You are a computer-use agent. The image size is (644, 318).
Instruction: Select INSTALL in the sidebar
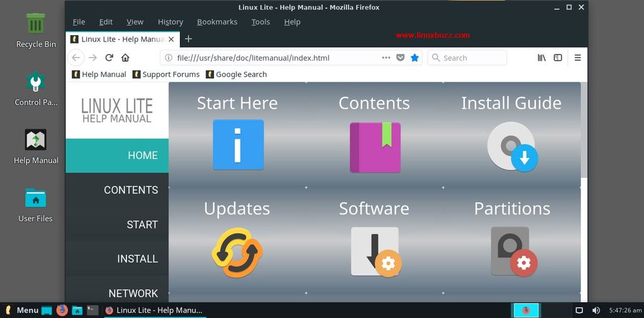click(117, 259)
